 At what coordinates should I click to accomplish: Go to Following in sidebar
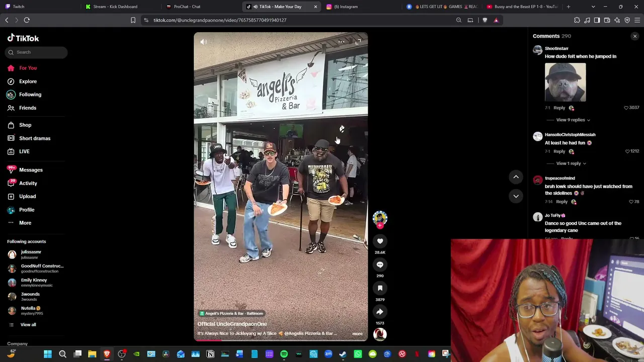point(30,95)
